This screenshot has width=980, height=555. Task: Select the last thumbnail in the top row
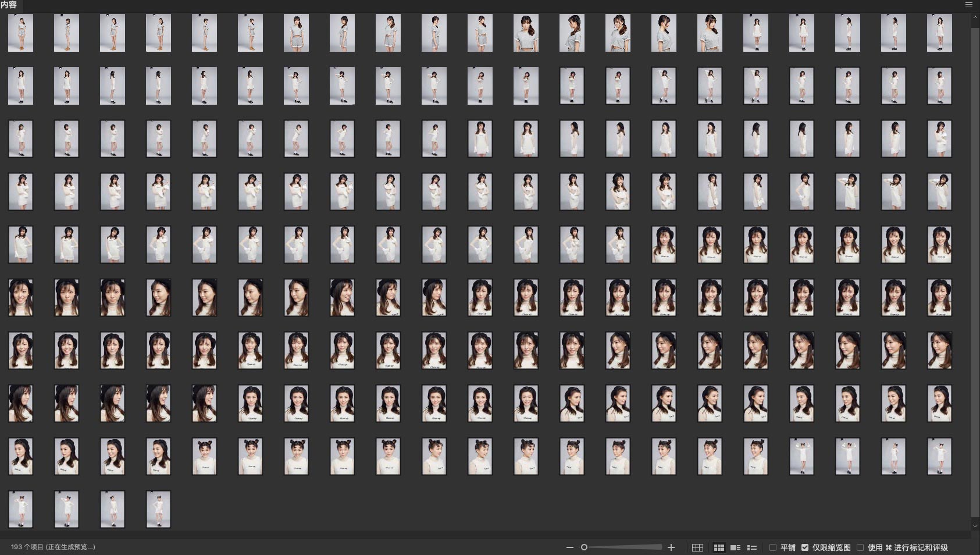(939, 33)
